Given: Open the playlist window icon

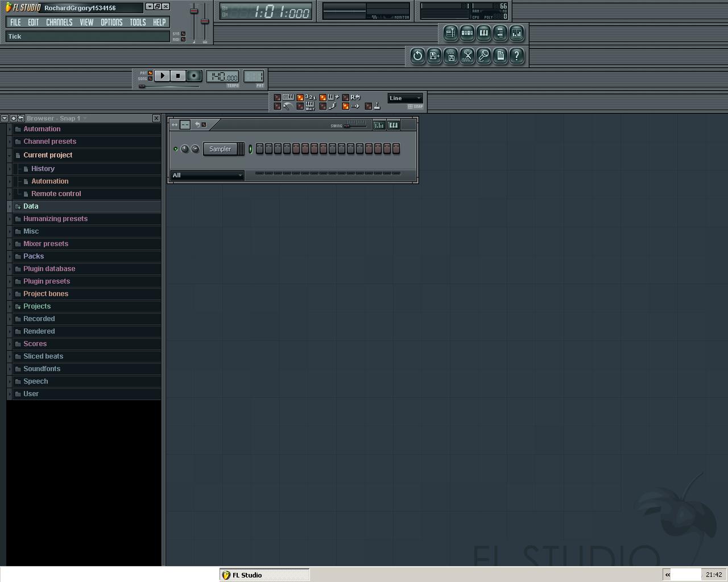Looking at the screenshot, I should click(x=450, y=33).
